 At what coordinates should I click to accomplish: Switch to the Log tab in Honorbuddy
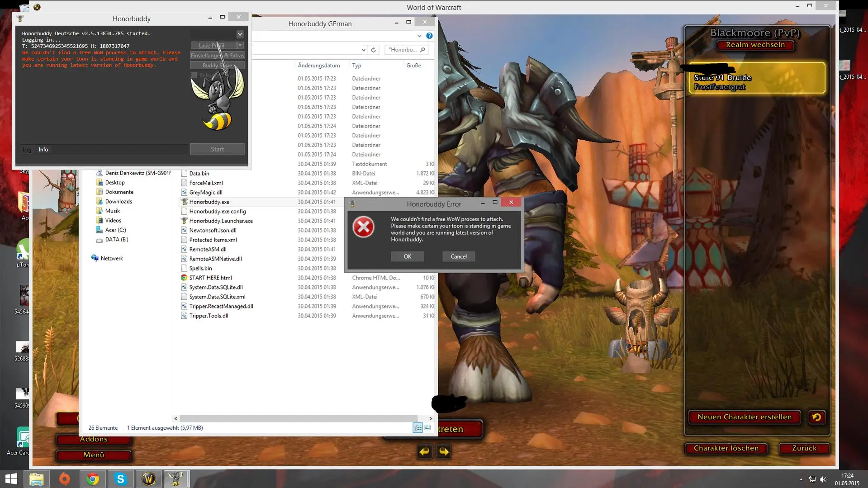pyautogui.click(x=27, y=150)
